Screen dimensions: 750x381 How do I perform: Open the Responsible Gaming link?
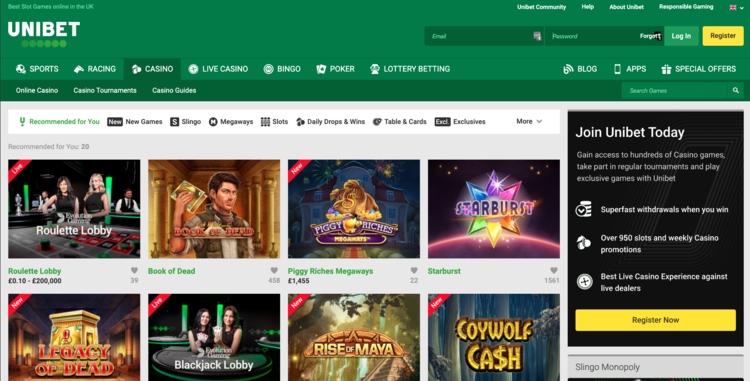686,7
